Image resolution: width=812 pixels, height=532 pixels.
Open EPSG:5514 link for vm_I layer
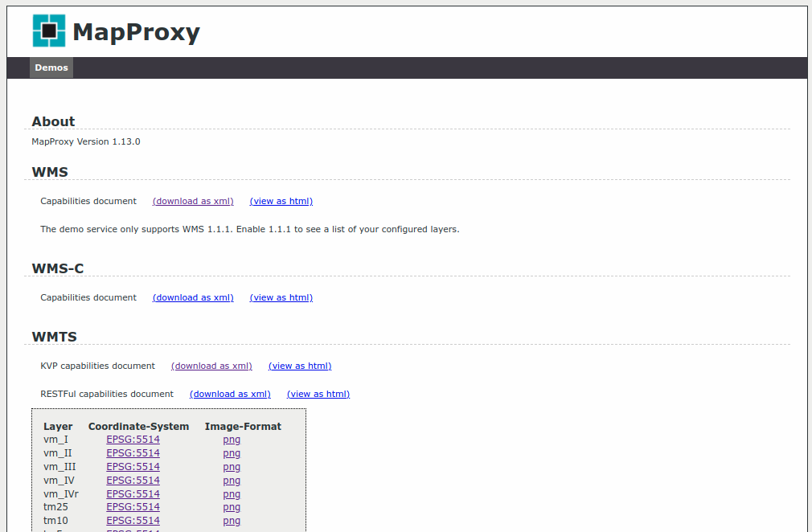click(x=133, y=440)
